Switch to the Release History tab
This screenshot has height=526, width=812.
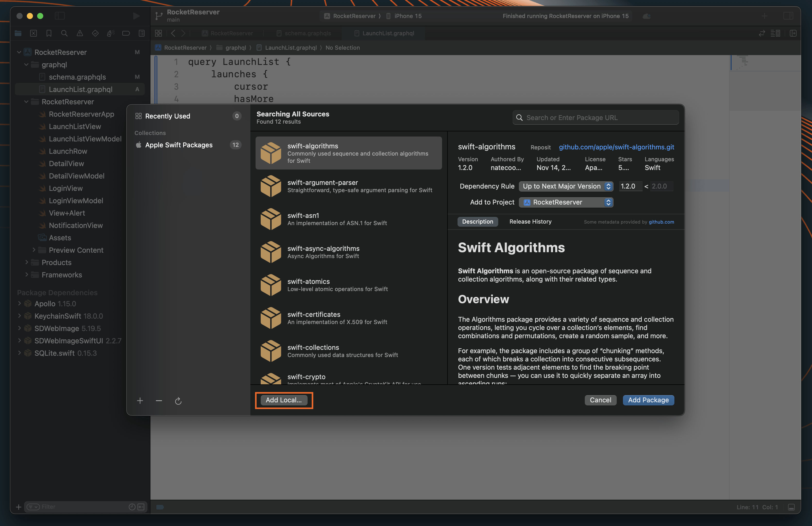pos(530,222)
